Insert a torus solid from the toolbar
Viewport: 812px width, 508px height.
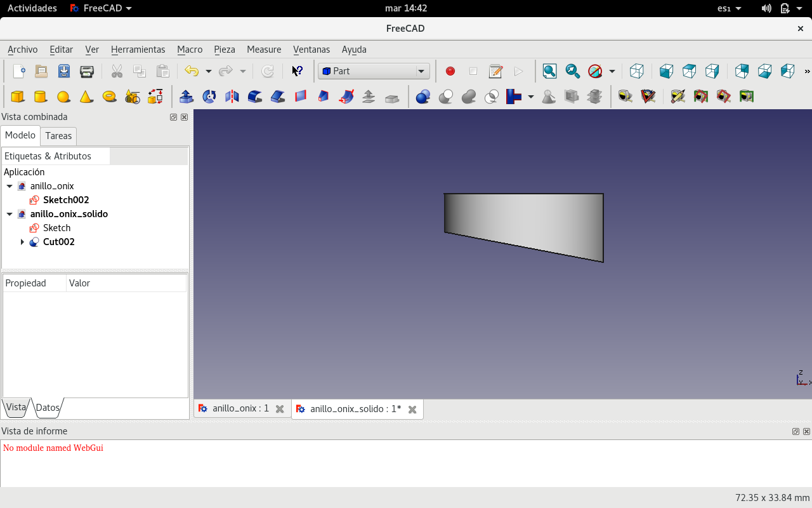tap(109, 97)
